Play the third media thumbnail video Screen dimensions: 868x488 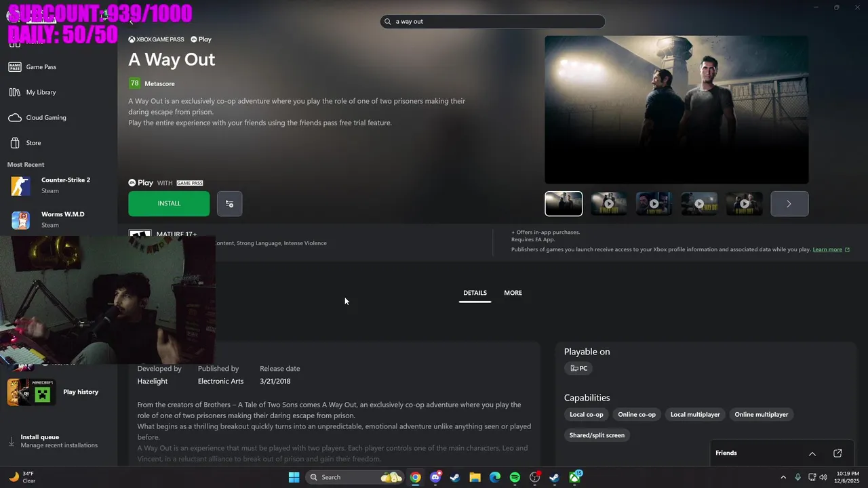coord(654,203)
